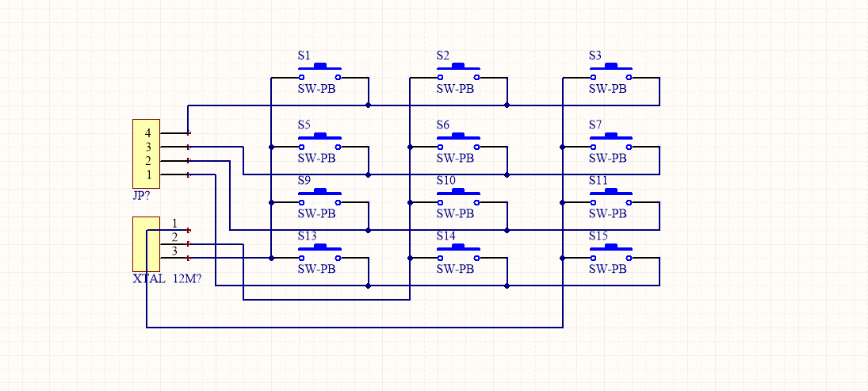Click pin 3 of the XTAL component
The width and height of the screenshot is (868, 391).
pyautogui.click(x=174, y=258)
